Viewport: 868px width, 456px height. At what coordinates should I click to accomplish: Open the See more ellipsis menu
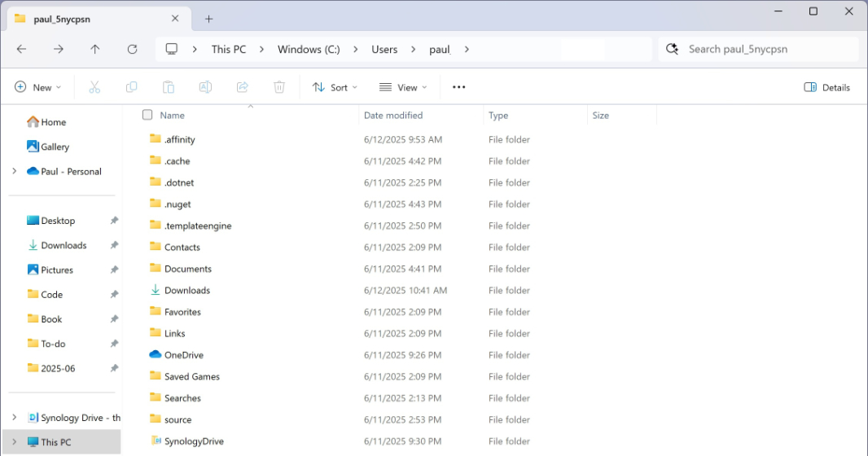click(458, 87)
